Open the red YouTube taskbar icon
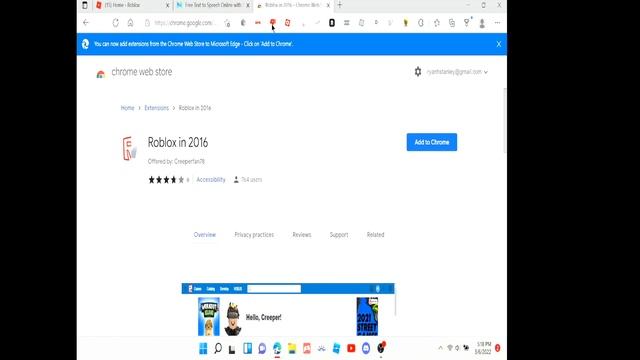640x360 pixels. tap(351, 348)
